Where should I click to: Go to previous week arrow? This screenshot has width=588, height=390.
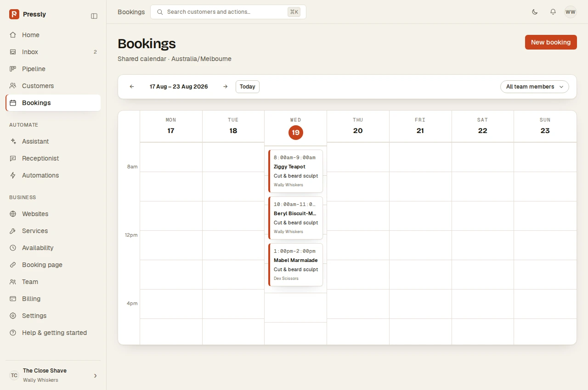(132, 87)
